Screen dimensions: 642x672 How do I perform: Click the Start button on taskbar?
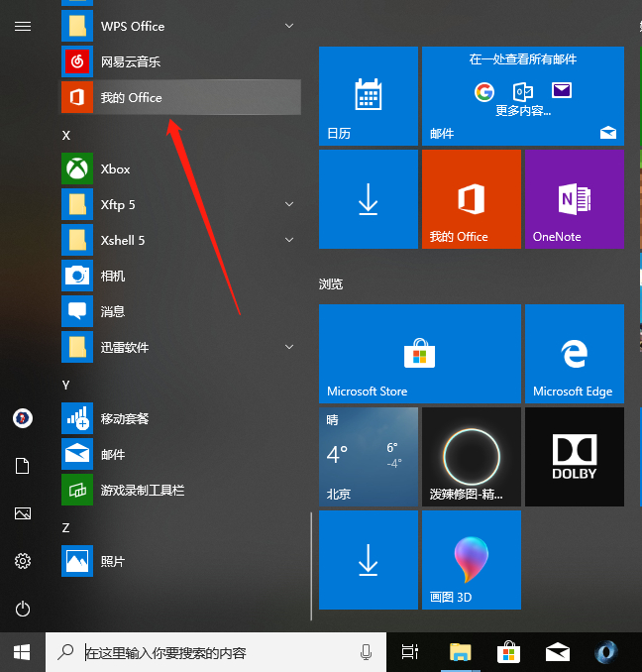click(22, 652)
